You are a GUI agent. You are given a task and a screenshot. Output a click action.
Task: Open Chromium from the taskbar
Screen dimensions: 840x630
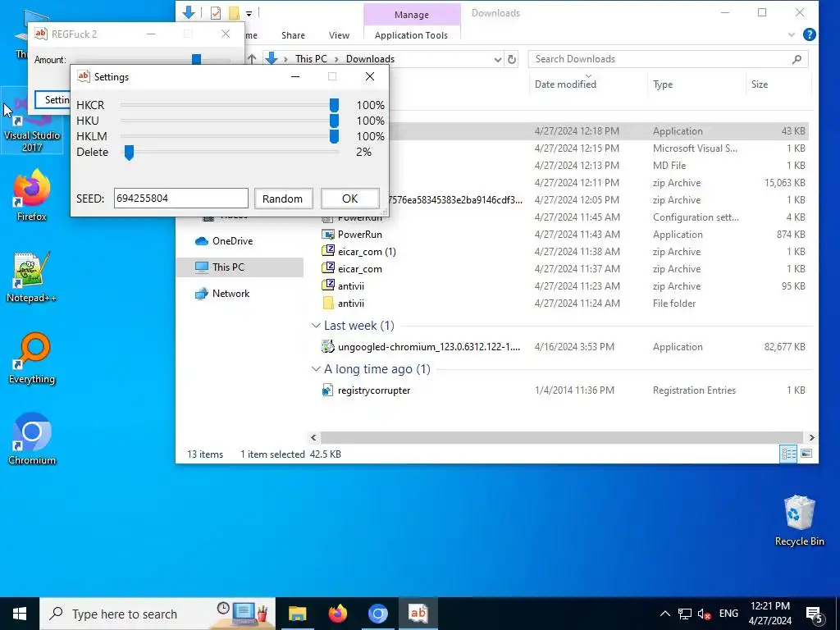pyautogui.click(x=377, y=614)
